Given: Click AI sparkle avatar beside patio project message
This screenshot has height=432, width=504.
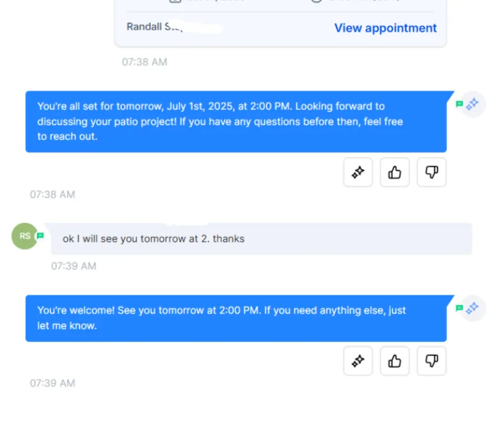Looking at the screenshot, I should click(x=473, y=104).
